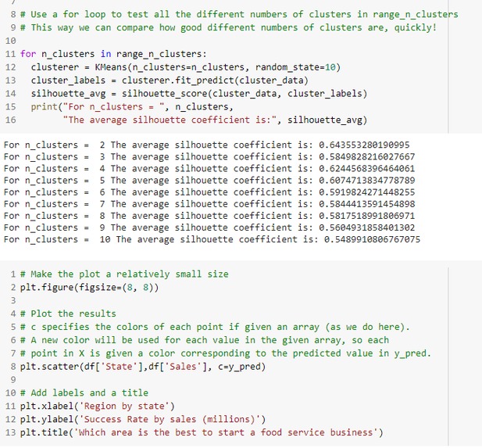Image resolution: width=482 pixels, height=448 pixels.
Task: Click the 'for n_clusters in range_n_clusters' line
Action: click(113, 54)
